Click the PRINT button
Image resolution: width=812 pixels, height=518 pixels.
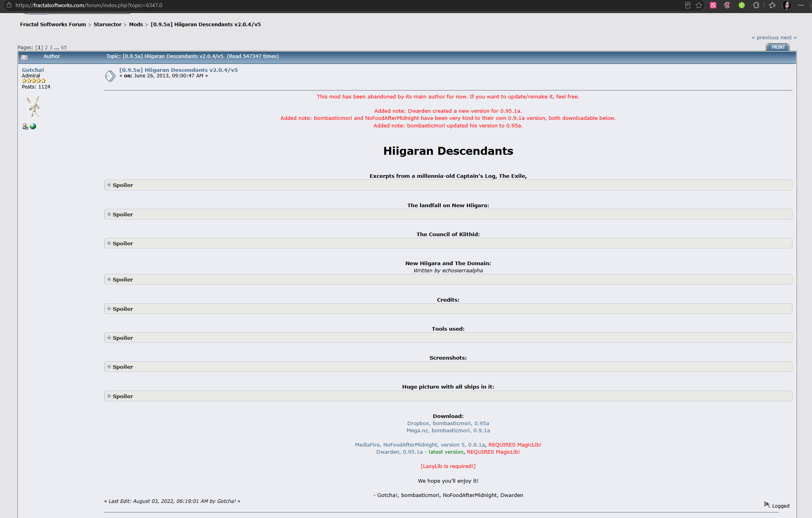coord(777,47)
